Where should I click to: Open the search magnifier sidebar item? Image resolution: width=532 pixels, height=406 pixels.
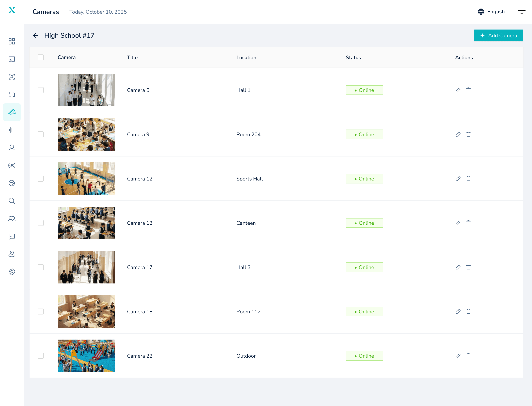[12, 201]
